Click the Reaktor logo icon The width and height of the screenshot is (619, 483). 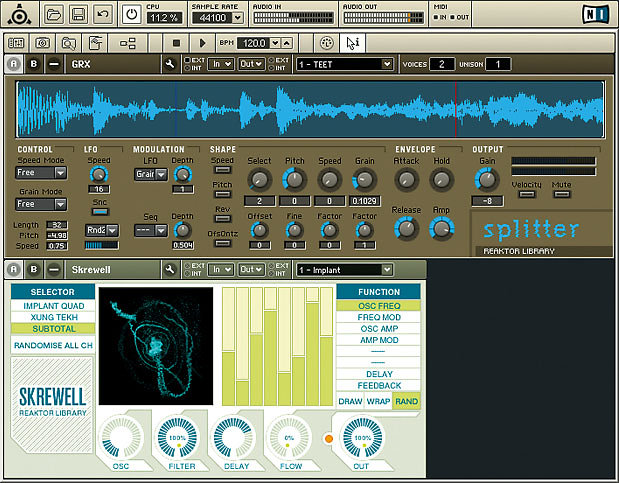19,14
